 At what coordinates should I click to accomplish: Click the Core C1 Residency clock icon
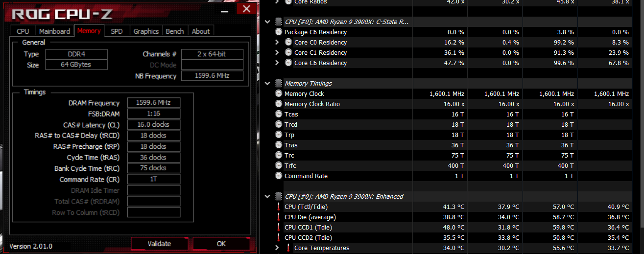coord(288,52)
